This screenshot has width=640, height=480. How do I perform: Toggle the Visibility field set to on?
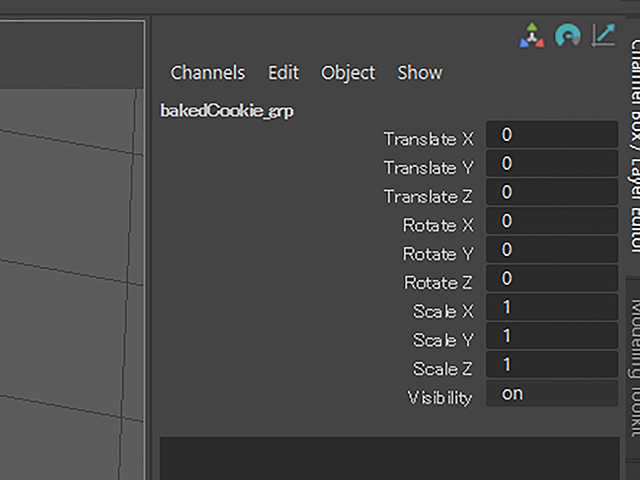551,394
